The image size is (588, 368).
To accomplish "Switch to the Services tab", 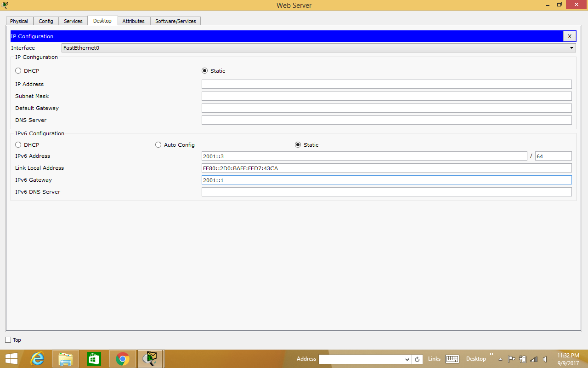I will [x=73, y=21].
